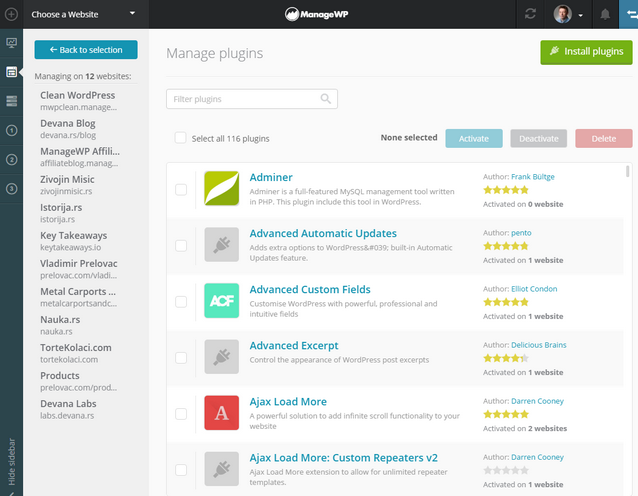
Task: Open Advanced Custom Fields title link
Action: (310, 290)
